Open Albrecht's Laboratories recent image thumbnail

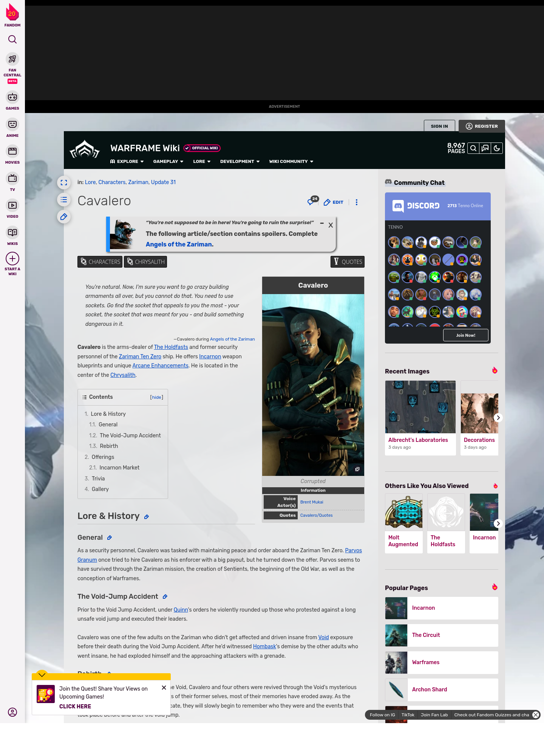(x=420, y=407)
